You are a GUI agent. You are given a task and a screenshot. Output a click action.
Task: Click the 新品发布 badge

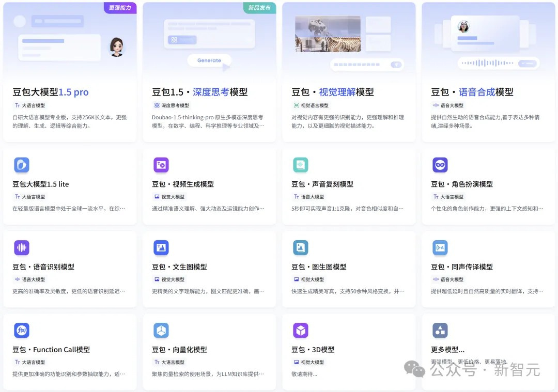coord(260,7)
